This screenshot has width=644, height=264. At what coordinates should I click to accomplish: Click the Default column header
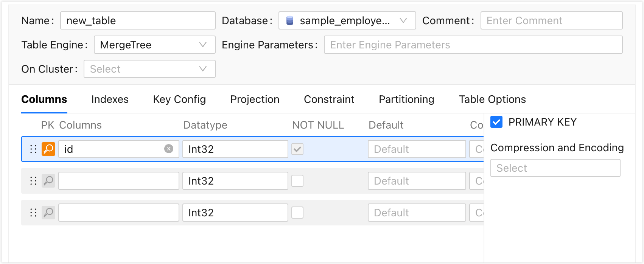(x=386, y=125)
